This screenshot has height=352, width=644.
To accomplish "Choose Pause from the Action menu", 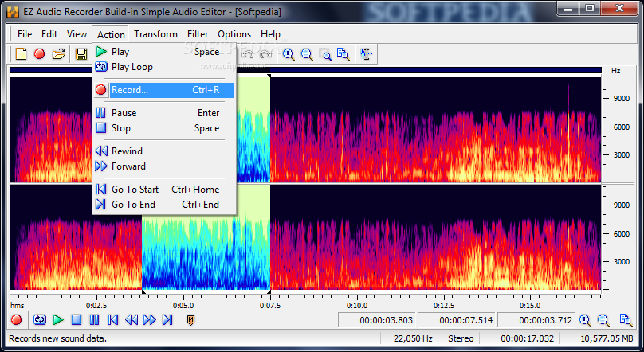I will (x=164, y=113).
